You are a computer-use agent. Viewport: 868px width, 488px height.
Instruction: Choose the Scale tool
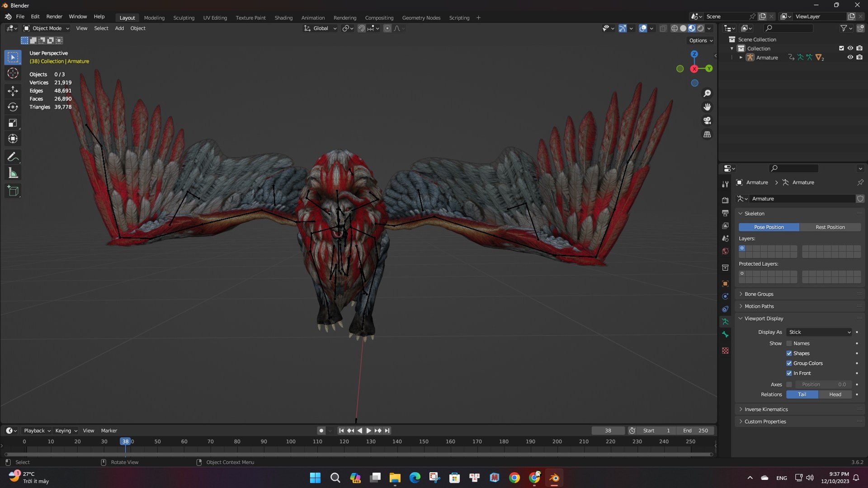pos(13,123)
